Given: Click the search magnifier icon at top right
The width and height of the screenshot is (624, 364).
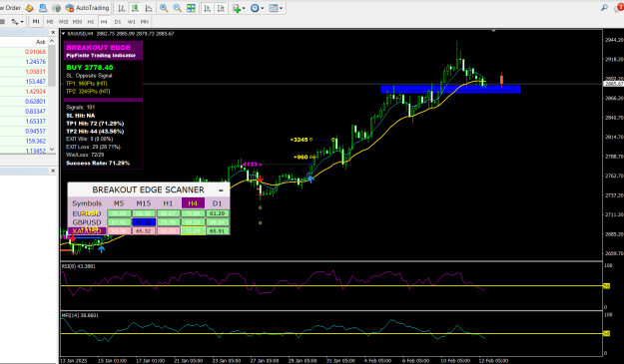Looking at the screenshot, I should (x=604, y=8).
